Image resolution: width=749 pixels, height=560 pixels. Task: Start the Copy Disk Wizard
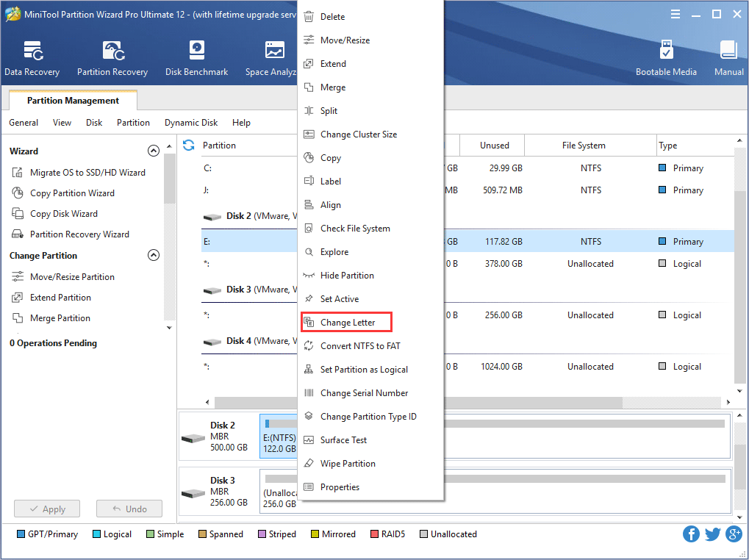64,213
